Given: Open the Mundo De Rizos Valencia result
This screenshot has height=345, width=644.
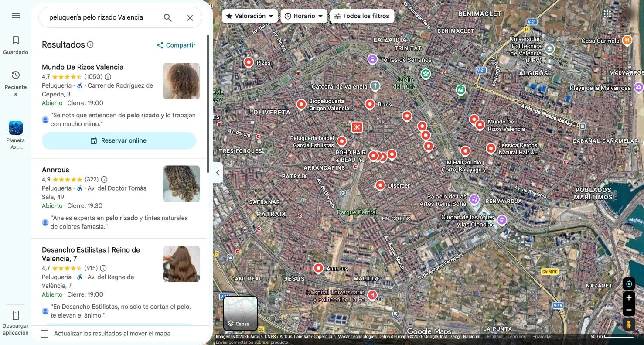Looking at the screenshot, I should coord(82,67).
